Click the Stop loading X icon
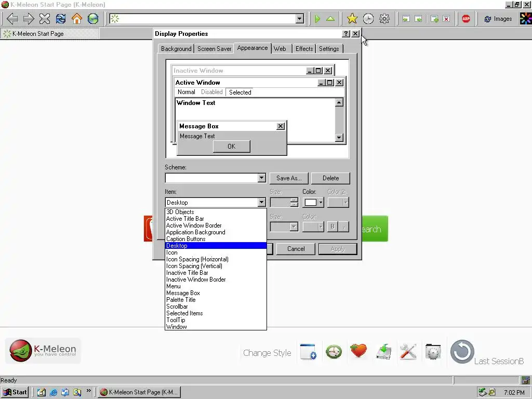This screenshot has width=532, height=399. [45, 19]
